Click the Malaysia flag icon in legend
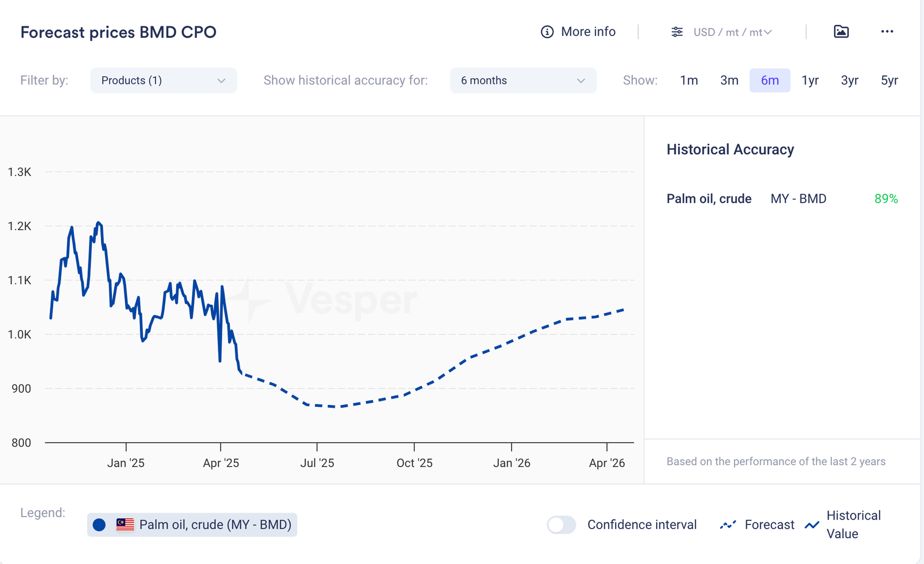Screen dimensions: 924x564 [x=125, y=525]
